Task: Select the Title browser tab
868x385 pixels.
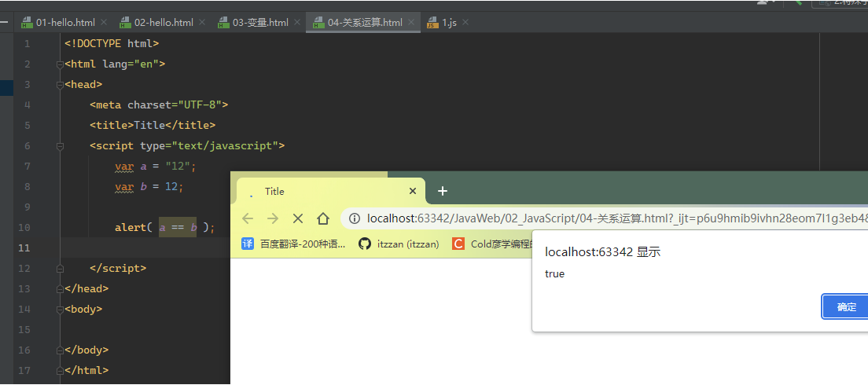Action: 330,192
